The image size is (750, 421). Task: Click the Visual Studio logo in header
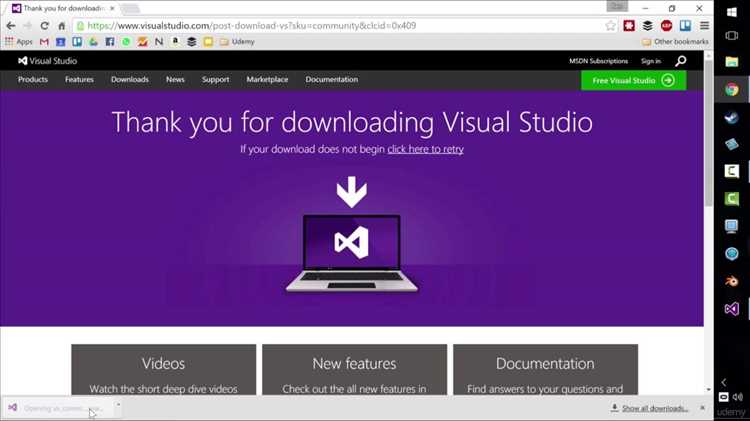point(47,61)
